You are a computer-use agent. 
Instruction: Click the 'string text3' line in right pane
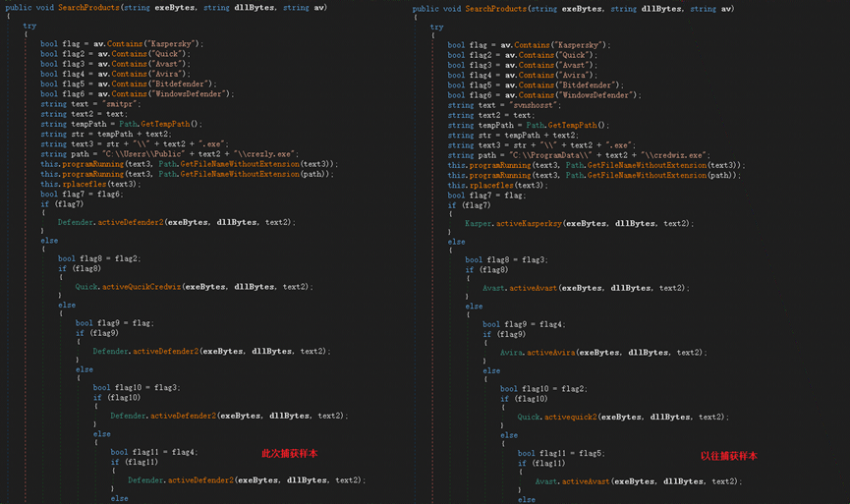point(541,145)
